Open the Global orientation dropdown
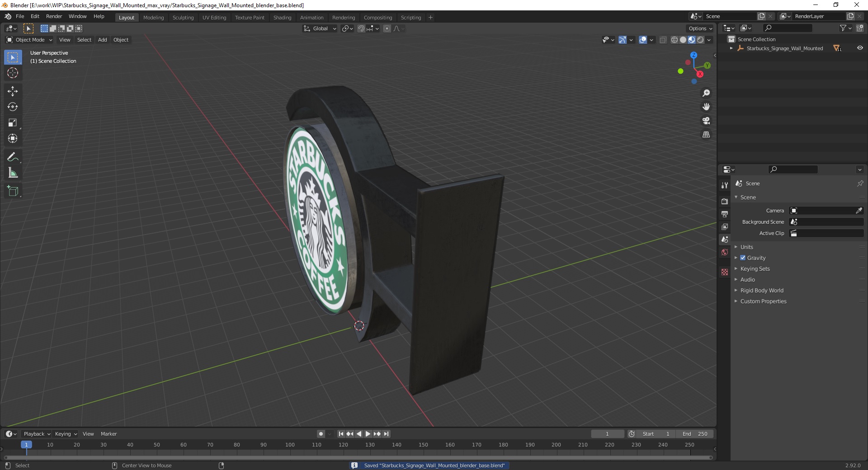Viewport: 868px width, 470px height. click(x=320, y=28)
